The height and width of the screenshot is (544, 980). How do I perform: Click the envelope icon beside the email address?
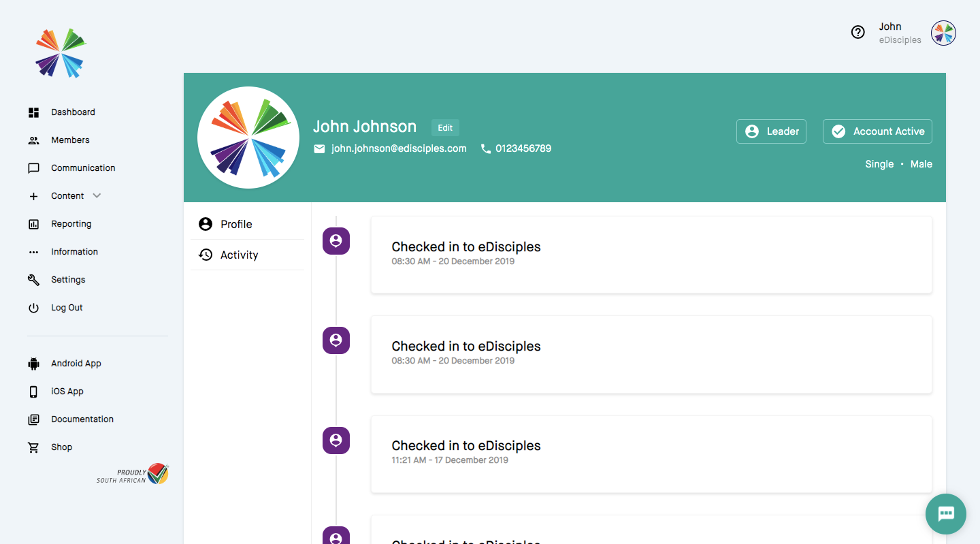pos(319,148)
